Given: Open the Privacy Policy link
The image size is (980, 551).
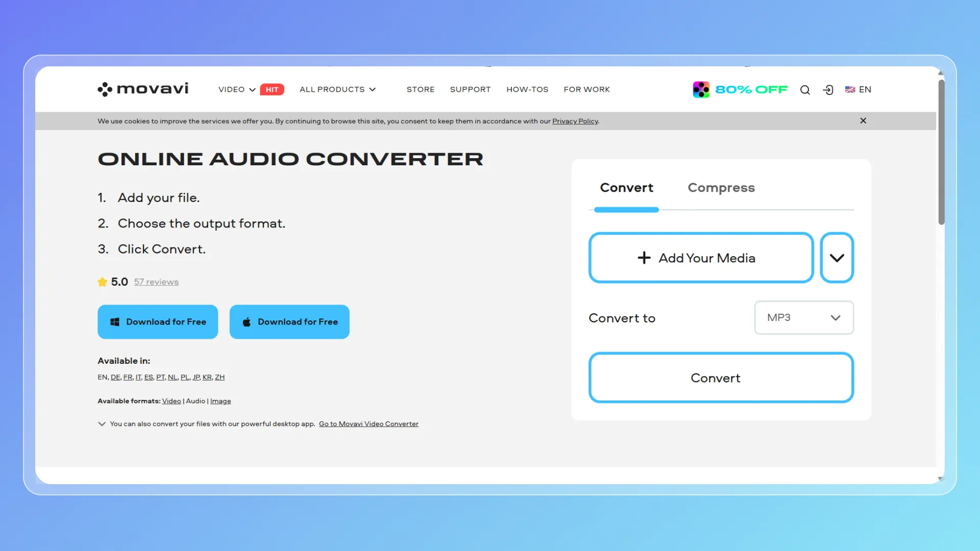Looking at the screenshot, I should point(575,121).
